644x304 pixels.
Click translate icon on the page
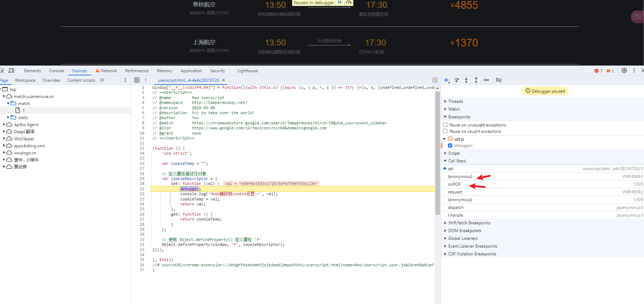[x=638, y=17]
